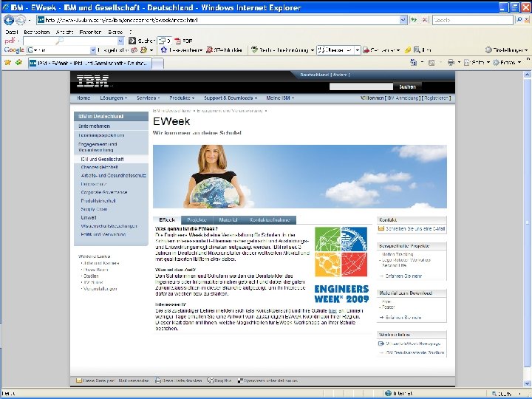This screenshot has width=532, height=399.
Task: Click the browser Forward arrow button
Action: click(21, 21)
